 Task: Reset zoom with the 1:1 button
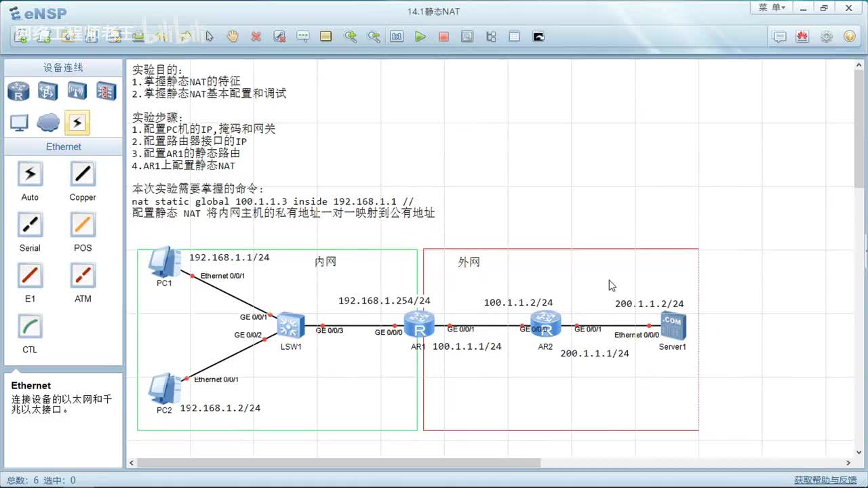coord(397,37)
